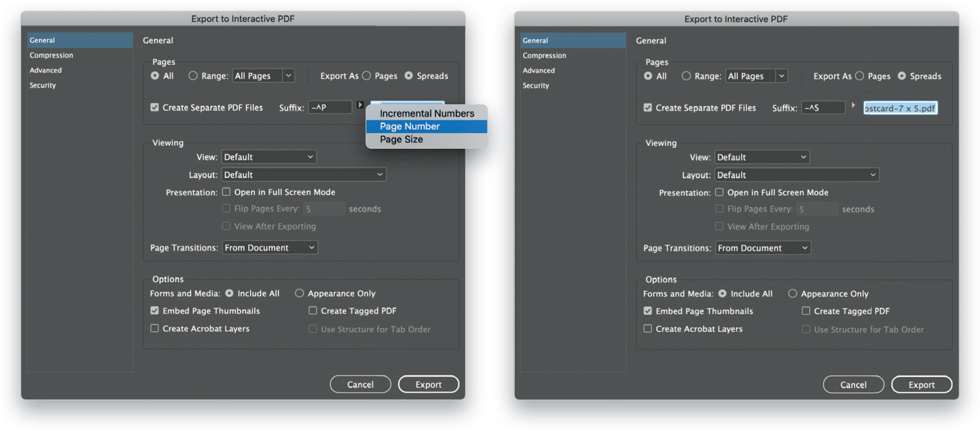Open Security section in left dialog
This screenshot has height=431, width=980.
80,85
